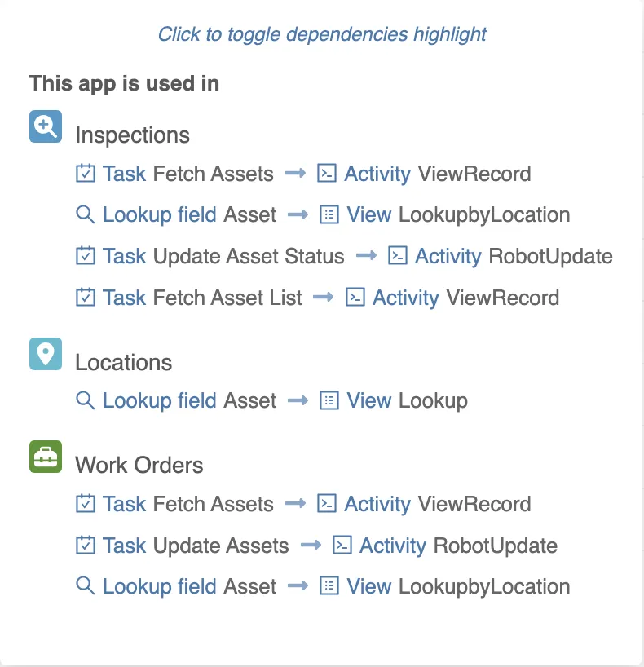The height and width of the screenshot is (667, 644).
Task: Click the arrow between Fetch Assets and ViewRecord
Action: (295, 174)
